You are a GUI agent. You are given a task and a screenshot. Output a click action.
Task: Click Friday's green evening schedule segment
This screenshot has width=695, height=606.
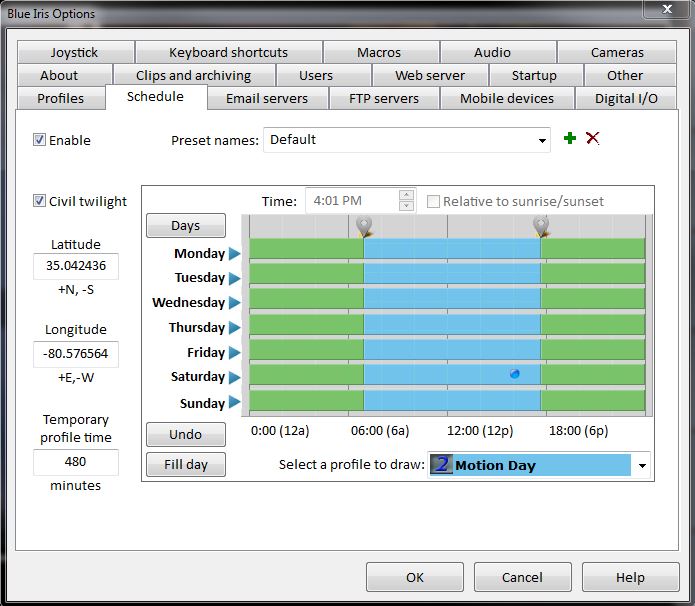pyautogui.click(x=593, y=349)
